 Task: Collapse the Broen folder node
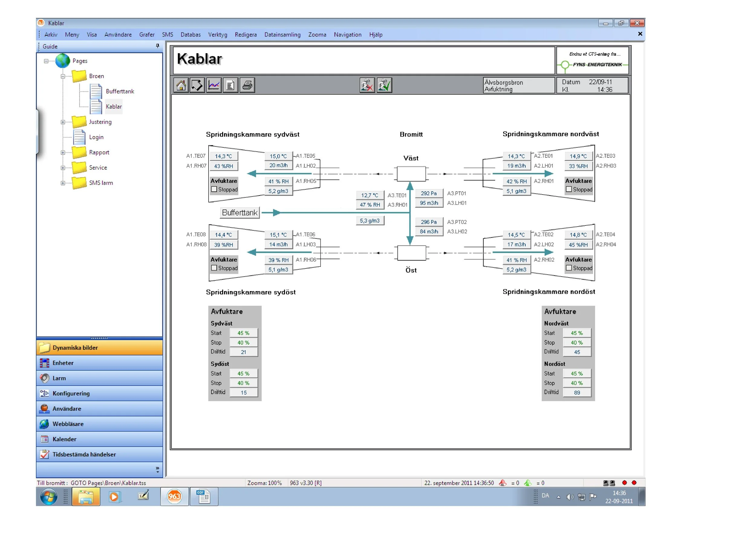pyautogui.click(x=63, y=77)
